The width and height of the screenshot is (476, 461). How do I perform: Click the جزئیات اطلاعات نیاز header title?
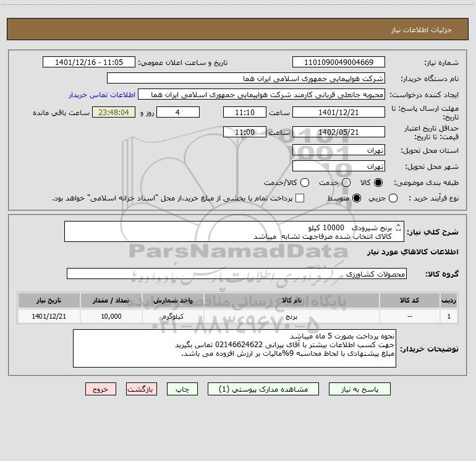click(422, 30)
